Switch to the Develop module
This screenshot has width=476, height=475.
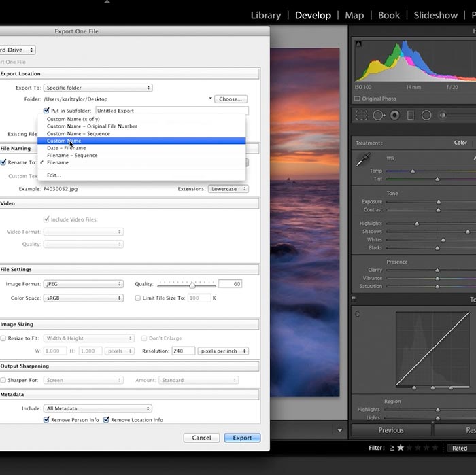pyautogui.click(x=313, y=15)
